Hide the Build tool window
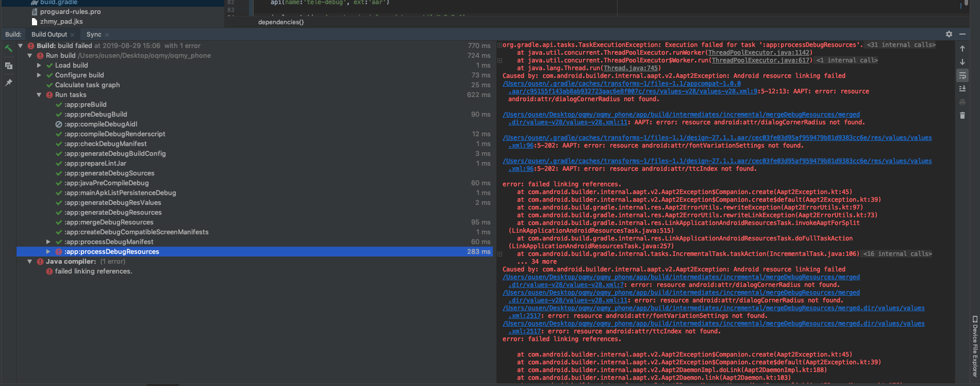980x386 pixels. click(962, 34)
